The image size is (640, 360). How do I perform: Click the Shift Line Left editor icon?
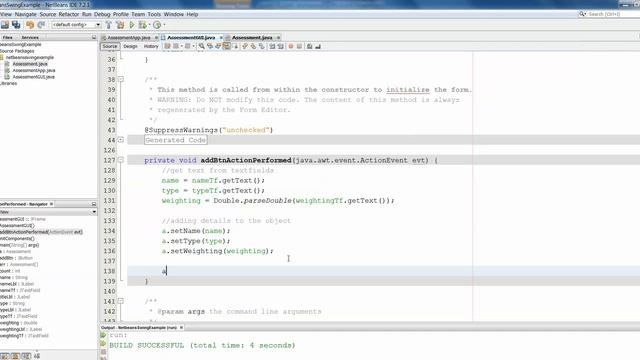(x=272, y=46)
